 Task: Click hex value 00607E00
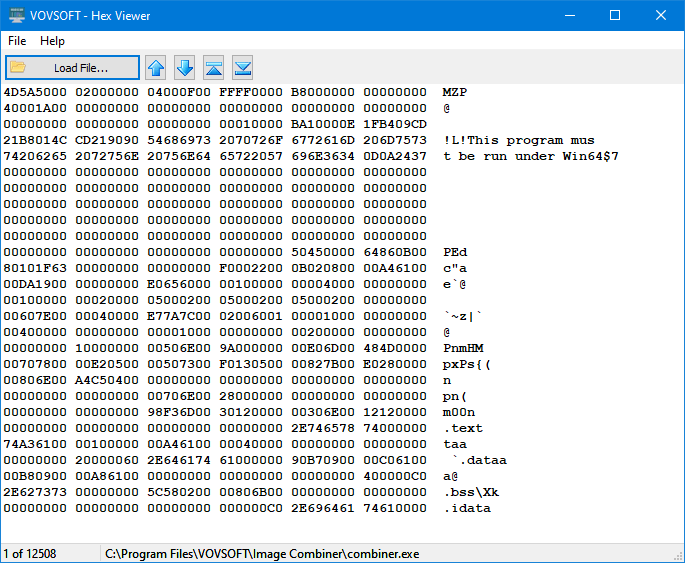[x=35, y=316]
